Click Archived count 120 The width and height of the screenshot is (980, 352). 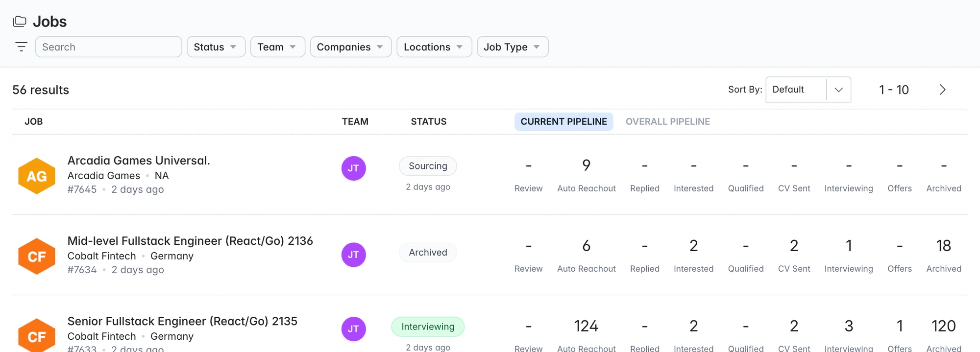[x=944, y=326]
